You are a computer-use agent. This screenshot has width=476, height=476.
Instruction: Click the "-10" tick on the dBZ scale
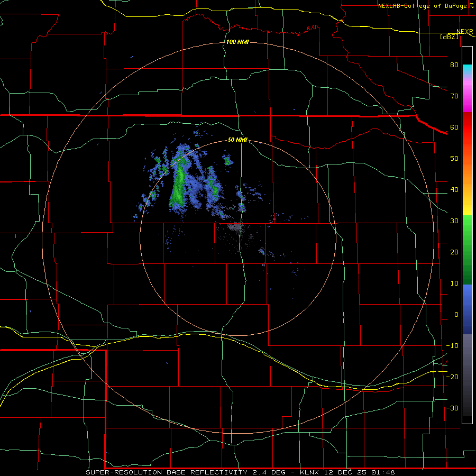(x=452, y=346)
